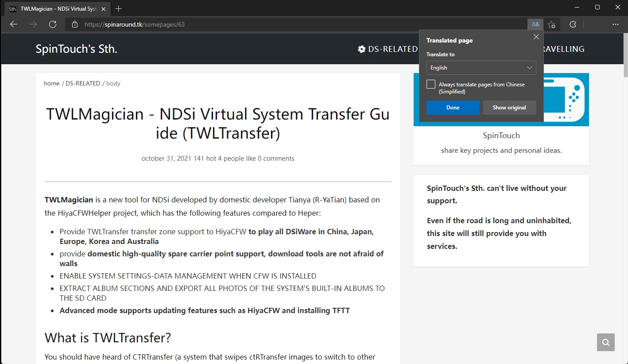Click the bold TWLMagician word in intro
Image resolution: width=628 pixels, height=364 pixels.
[x=69, y=200]
